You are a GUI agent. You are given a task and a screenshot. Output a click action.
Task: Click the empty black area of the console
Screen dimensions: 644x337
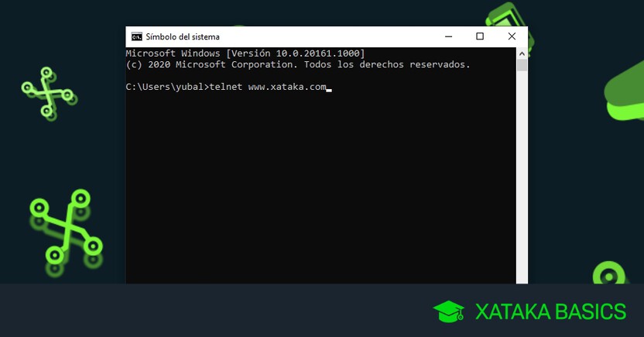317,194
